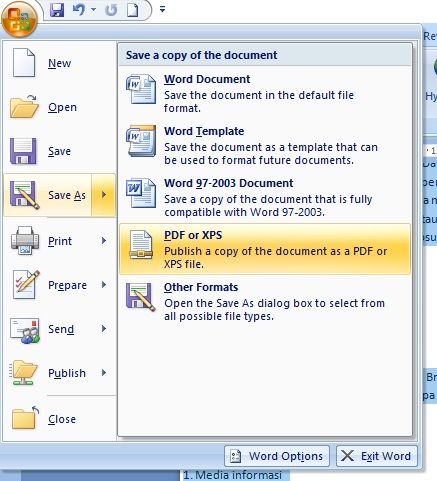The height and width of the screenshot is (481, 437).
Task: Select Save As in the Office menu
Action: pyautogui.click(x=48, y=195)
